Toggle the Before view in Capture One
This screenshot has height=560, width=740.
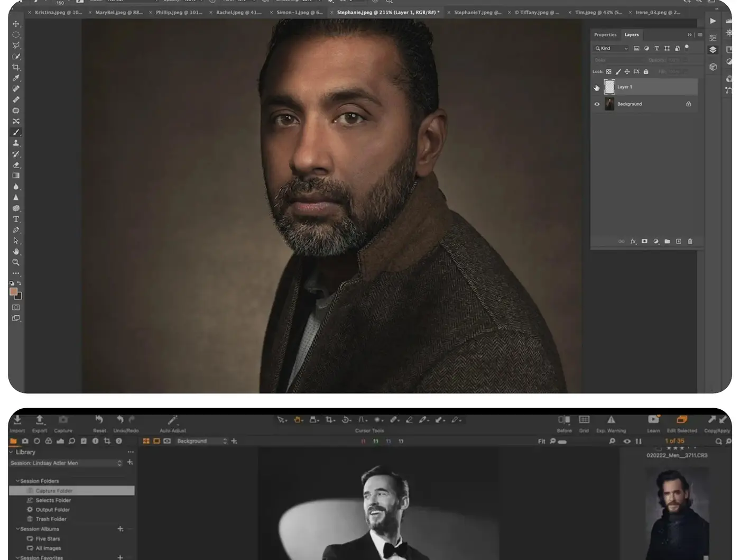point(564,423)
